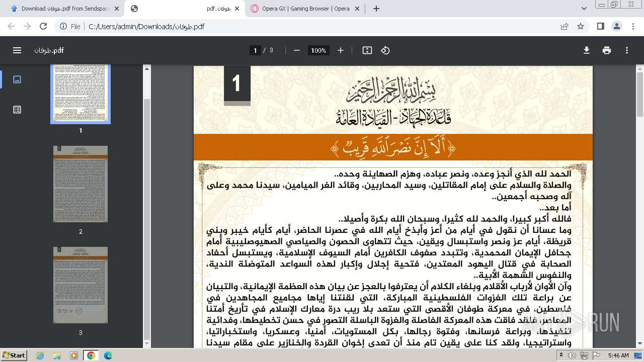Open File Explorer from taskbar
Screen dimensions: 644x362
(x=57, y=355)
